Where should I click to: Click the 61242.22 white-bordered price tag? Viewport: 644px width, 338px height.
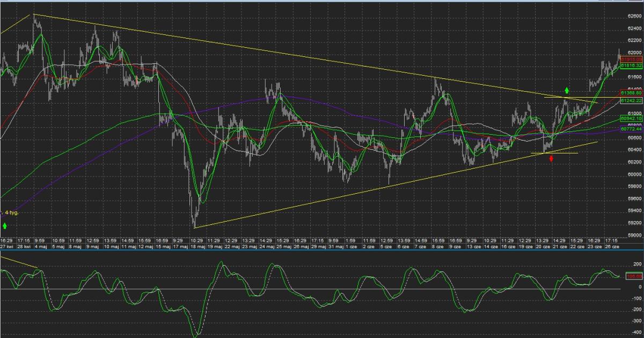point(632,100)
